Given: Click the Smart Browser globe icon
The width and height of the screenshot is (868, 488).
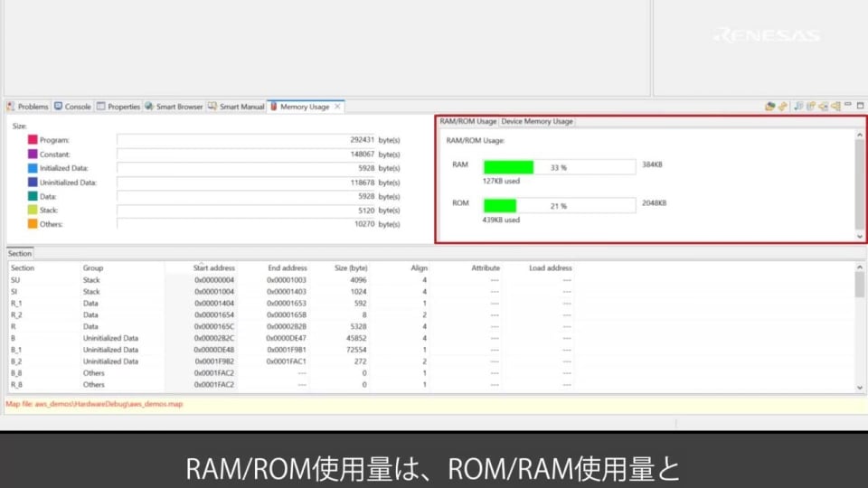Looking at the screenshot, I should click(148, 107).
